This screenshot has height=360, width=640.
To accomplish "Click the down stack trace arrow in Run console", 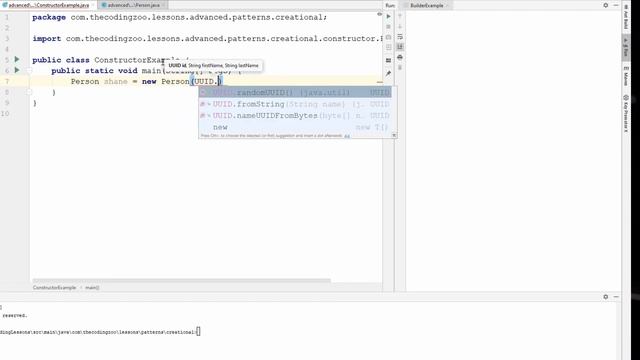I will click(x=400, y=27).
